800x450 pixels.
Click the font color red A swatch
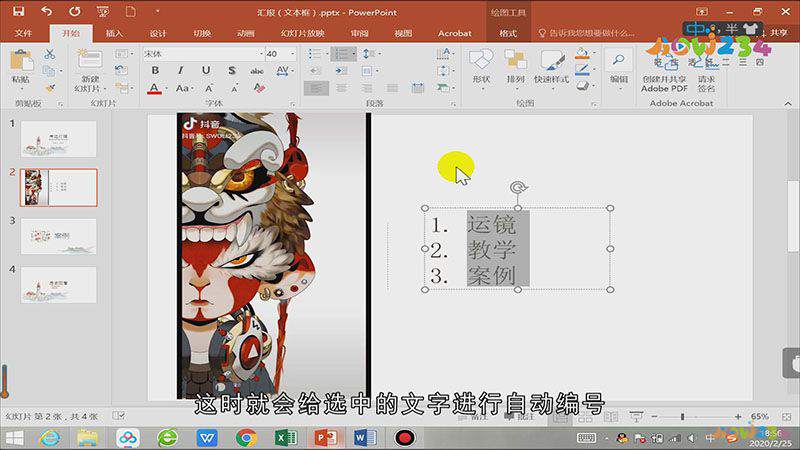tap(155, 88)
